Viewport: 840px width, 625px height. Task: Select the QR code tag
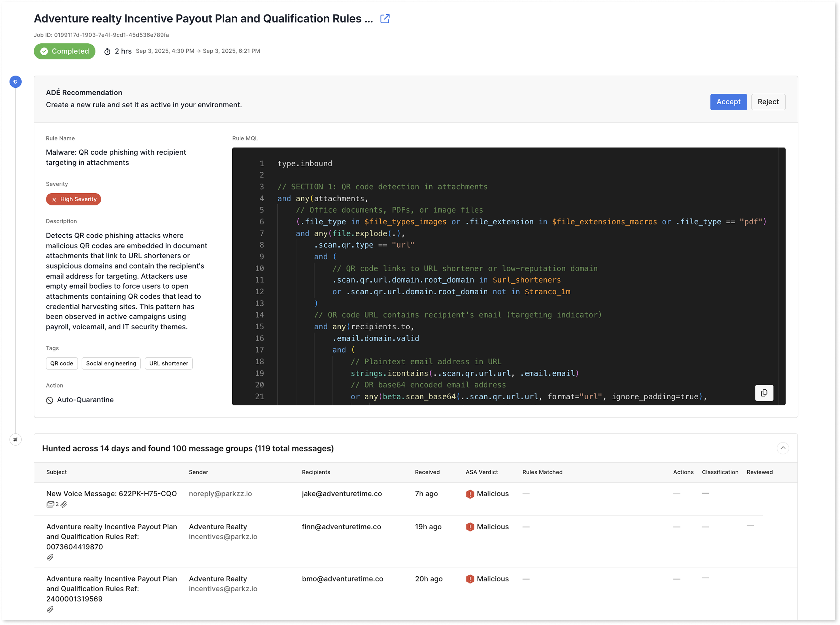pyautogui.click(x=62, y=363)
